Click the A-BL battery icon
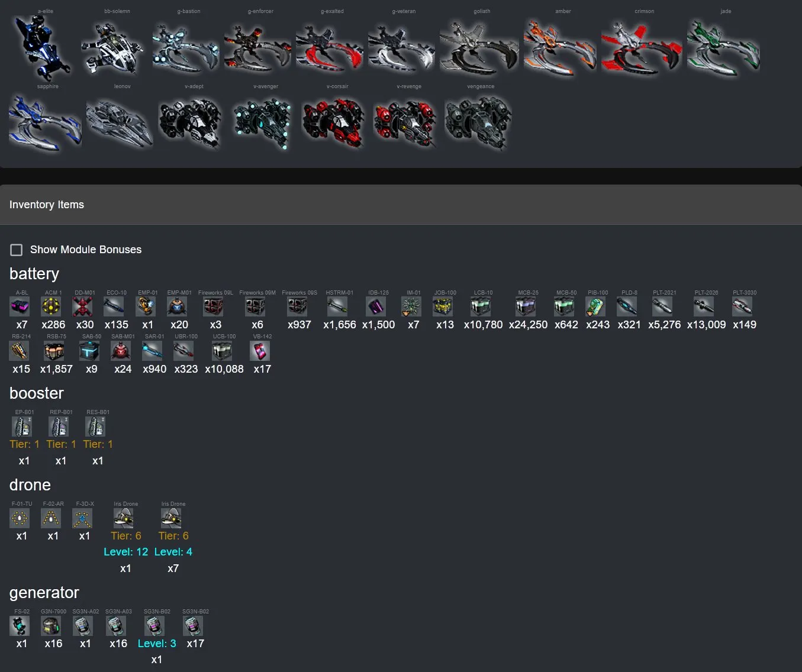 tap(20, 306)
